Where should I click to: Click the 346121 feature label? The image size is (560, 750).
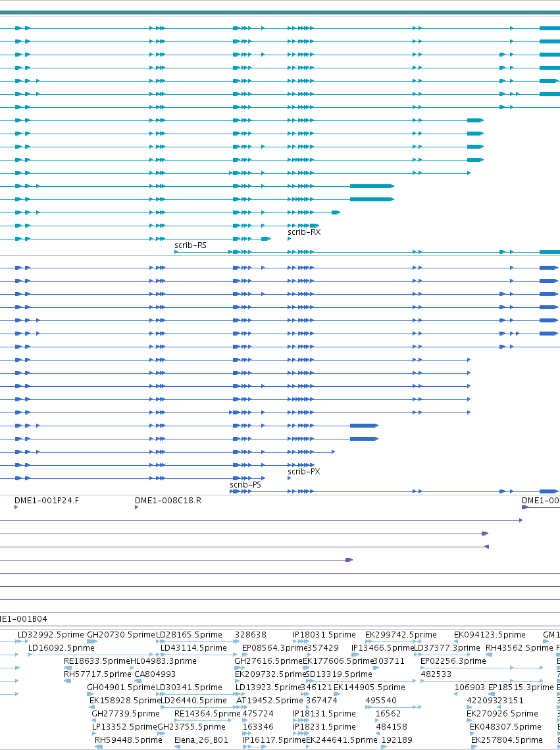(x=317, y=687)
